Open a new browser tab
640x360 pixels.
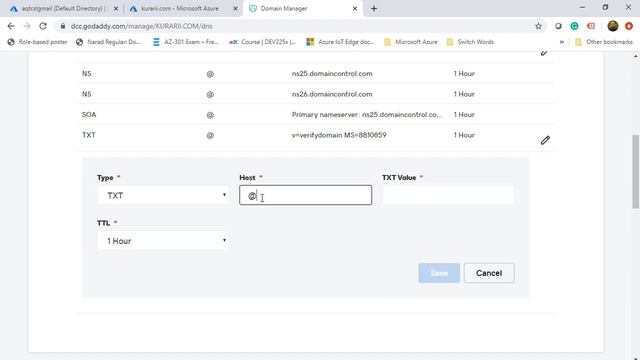[374, 9]
